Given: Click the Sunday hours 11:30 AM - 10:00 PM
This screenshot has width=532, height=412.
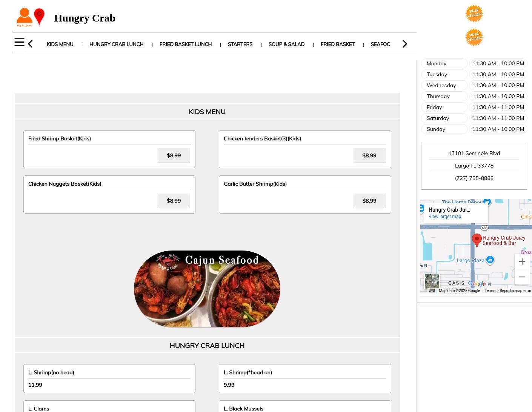Looking at the screenshot, I should click(498, 129).
